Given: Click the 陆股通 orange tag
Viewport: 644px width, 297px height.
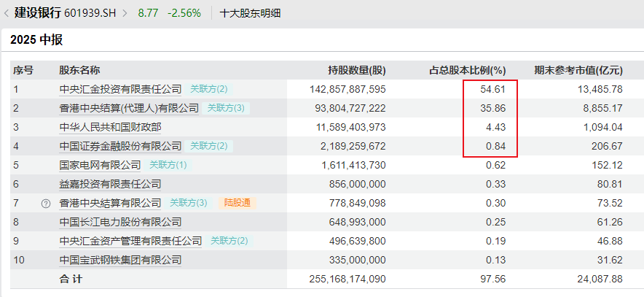Looking at the screenshot, I should pyautogui.click(x=237, y=203).
